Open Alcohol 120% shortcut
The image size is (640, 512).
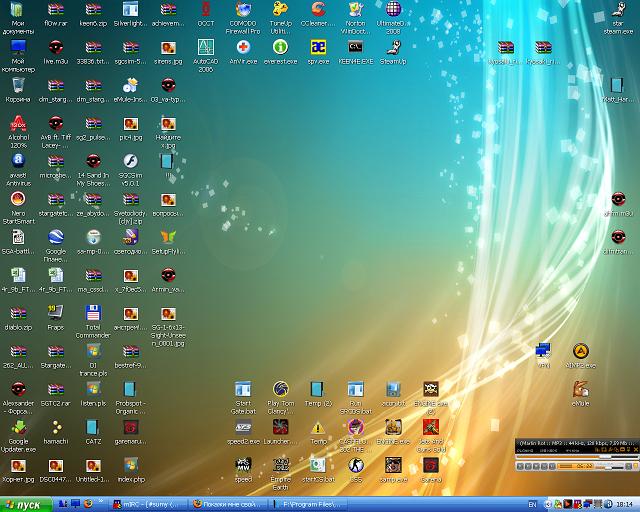(18, 123)
